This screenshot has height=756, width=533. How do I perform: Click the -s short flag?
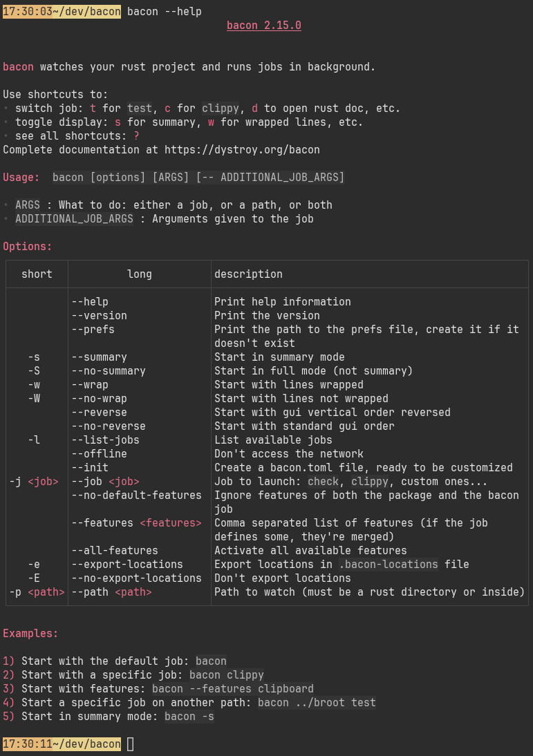point(34,357)
